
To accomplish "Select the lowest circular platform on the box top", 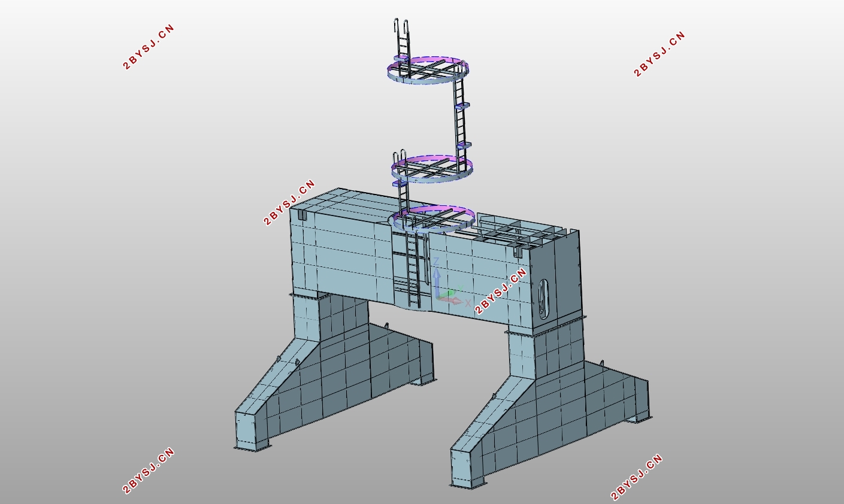I will [433, 218].
